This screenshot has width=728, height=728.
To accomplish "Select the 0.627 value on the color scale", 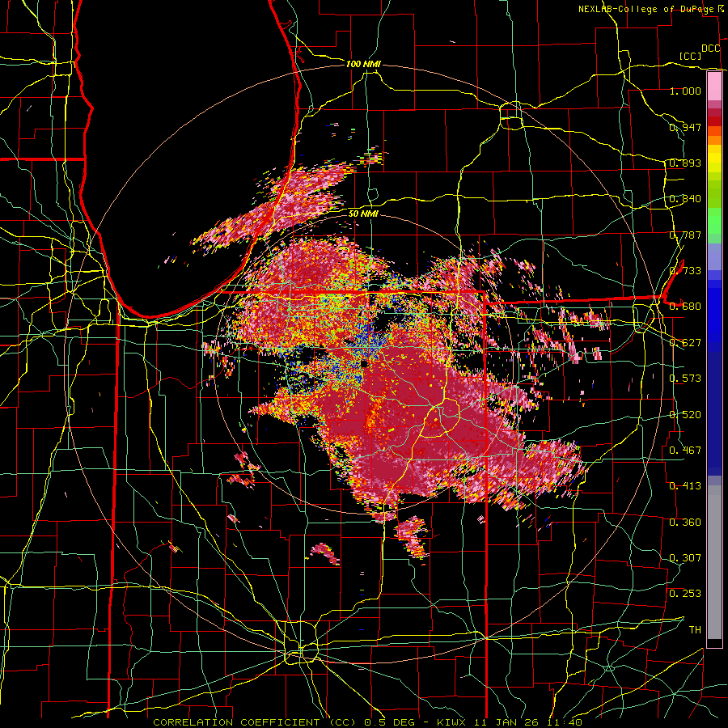I will pyautogui.click(x=685, y=343).
